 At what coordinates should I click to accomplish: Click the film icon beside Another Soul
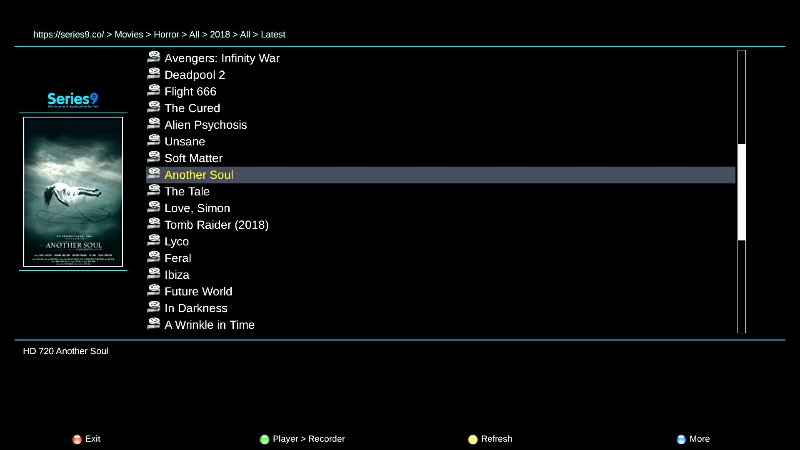[154, 173]
